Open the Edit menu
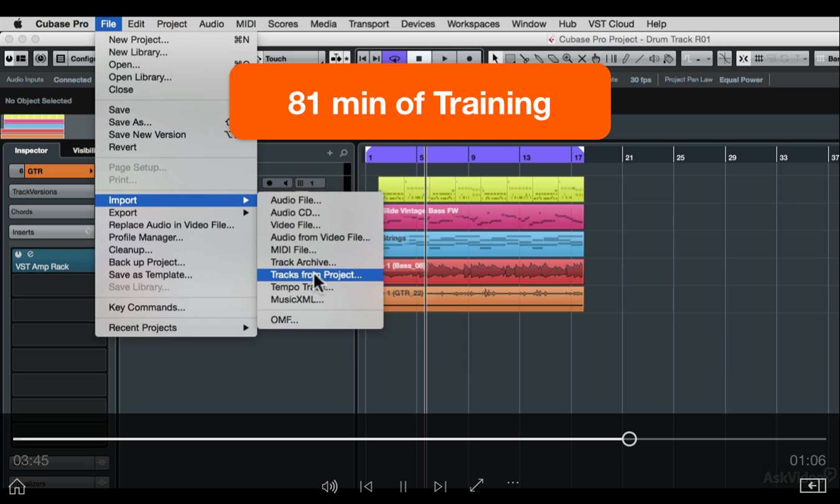The height and width of the screenshot is (504, 840). pos(136,24)
